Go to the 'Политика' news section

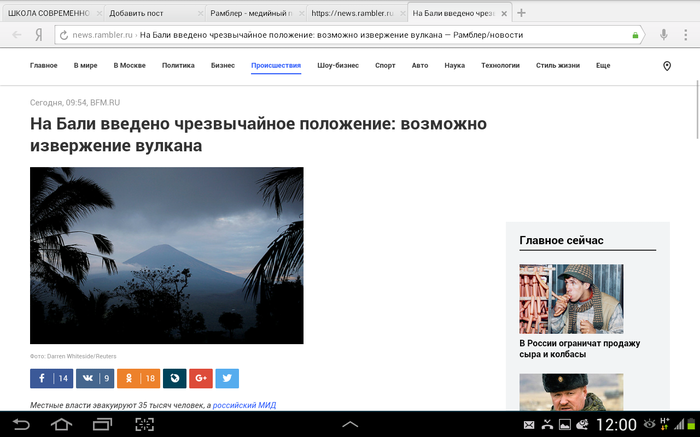tap(178, 65)
